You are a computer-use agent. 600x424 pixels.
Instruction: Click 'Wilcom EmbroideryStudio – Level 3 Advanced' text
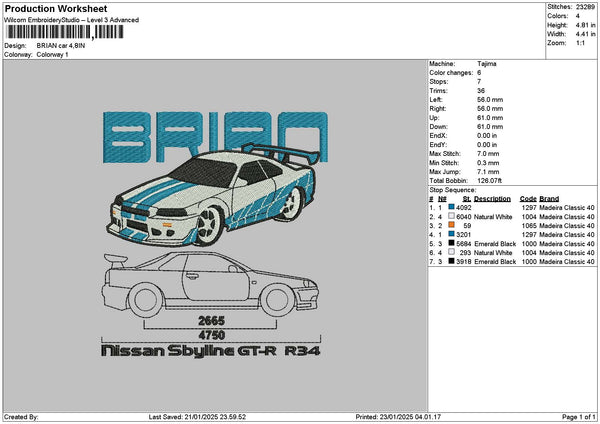pyautogui.click(x=71, y=20)
